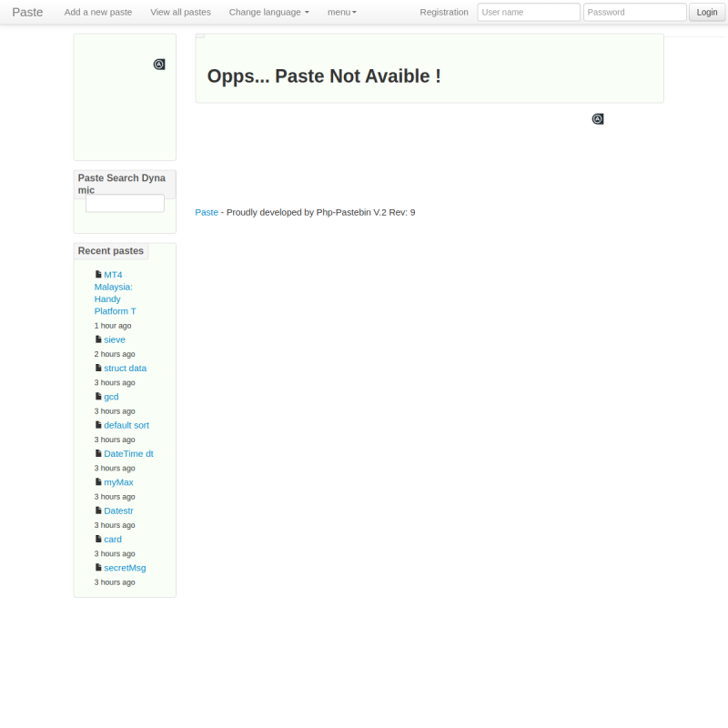Open the Change language dropdown
This screenshot has height=728, width=728.
(268, 12)
